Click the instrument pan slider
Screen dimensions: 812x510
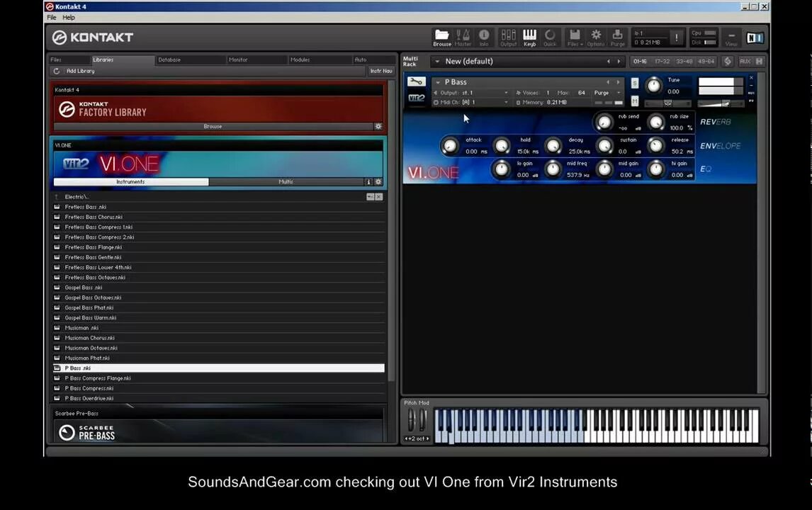point(668,103)
